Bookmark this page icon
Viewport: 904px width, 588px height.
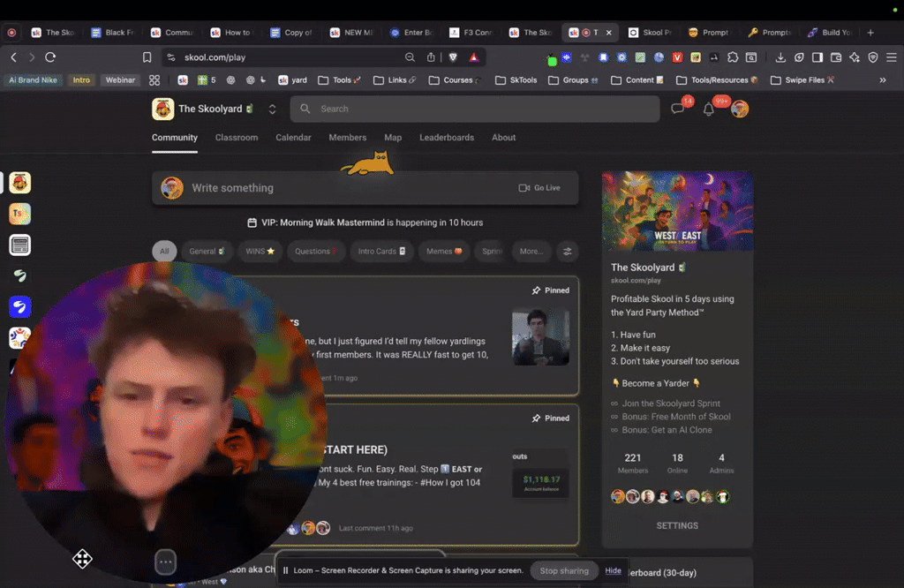point(147,57)
